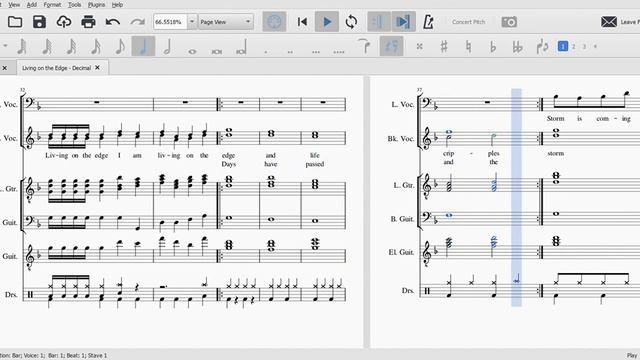Open the Help menu

click(117, 5)
